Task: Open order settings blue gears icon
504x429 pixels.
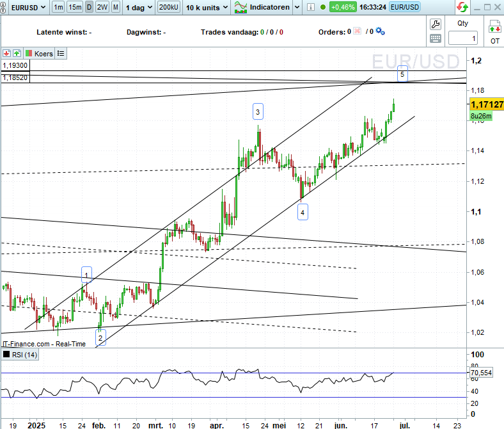Action: 381,31
